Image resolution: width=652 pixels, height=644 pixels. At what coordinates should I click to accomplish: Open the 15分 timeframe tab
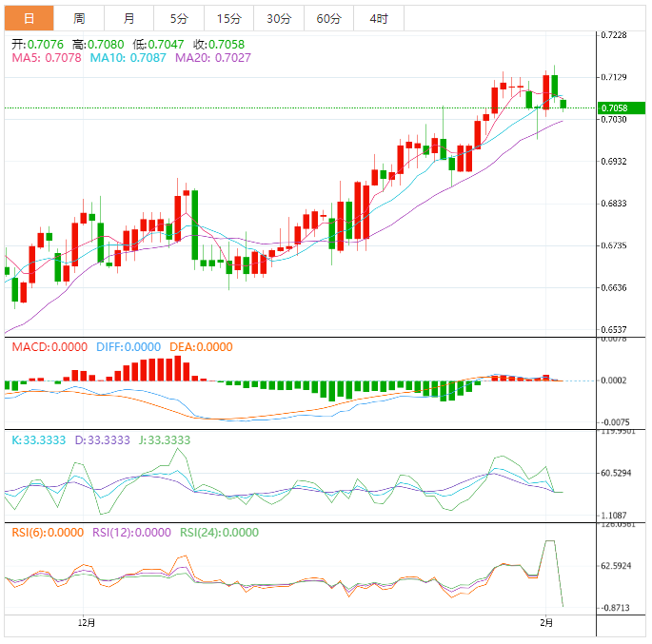coord(228,18)
